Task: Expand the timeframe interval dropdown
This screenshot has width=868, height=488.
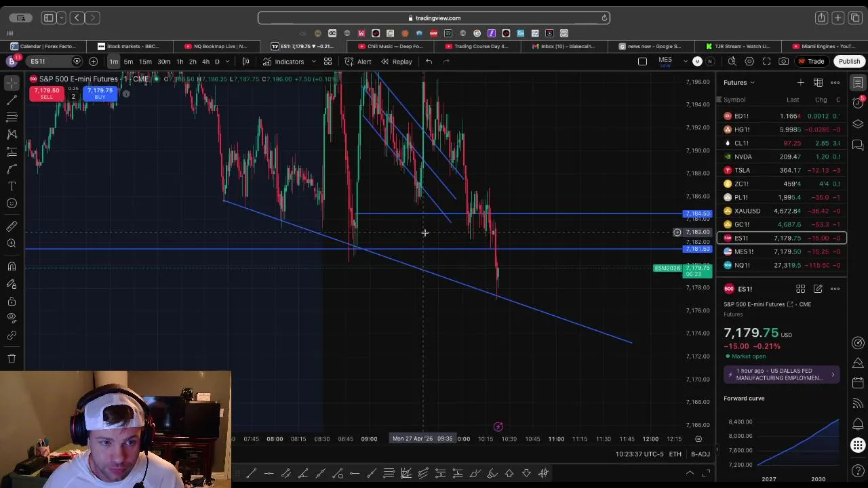Action: point(227,62)
